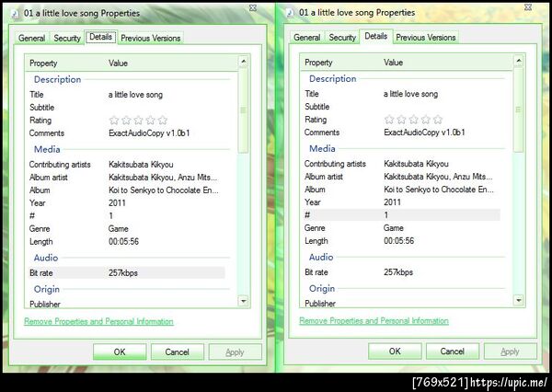Open Remove Properties link in left window
552x392 pixels.
tap(98, 321)
